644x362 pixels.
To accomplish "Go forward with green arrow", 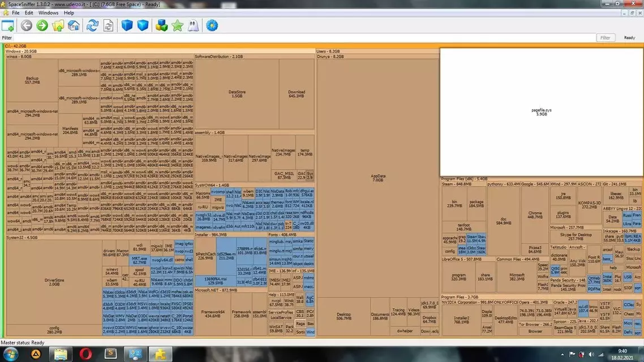I will pos(42,25).
